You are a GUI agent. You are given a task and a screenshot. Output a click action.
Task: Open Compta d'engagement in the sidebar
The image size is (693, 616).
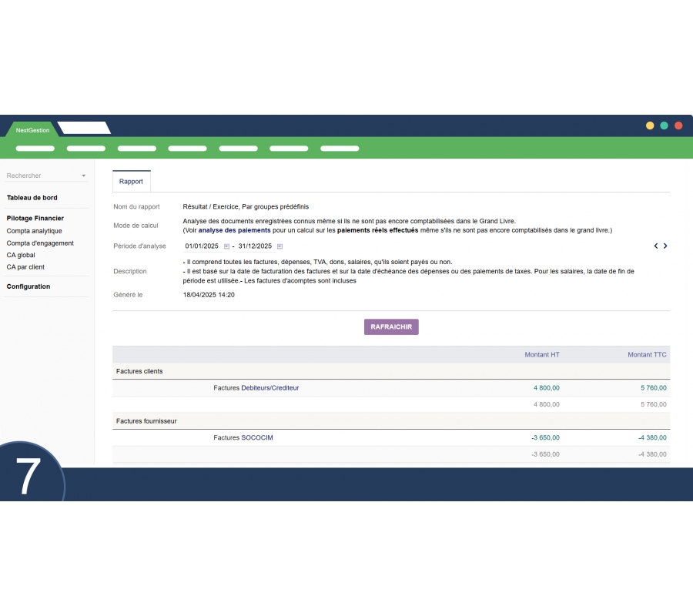[x=40, y=243]
